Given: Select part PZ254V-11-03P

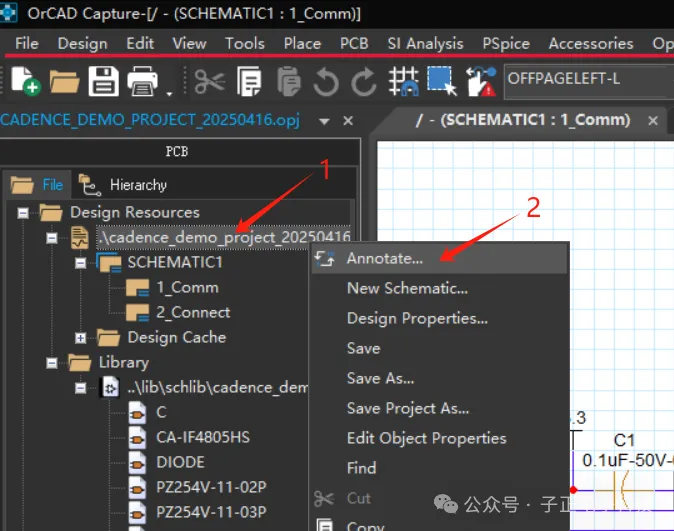Looking at the screenshot, I should click(x=211, y=512).
